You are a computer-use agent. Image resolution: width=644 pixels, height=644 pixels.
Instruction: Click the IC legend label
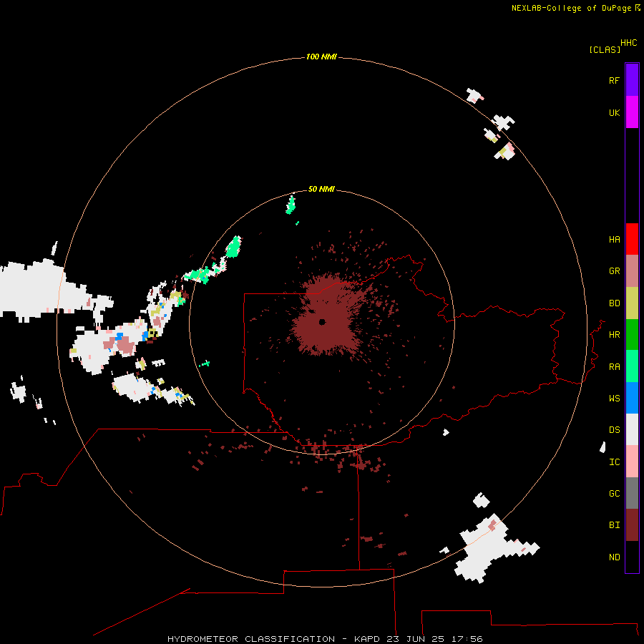pos(614,462)
